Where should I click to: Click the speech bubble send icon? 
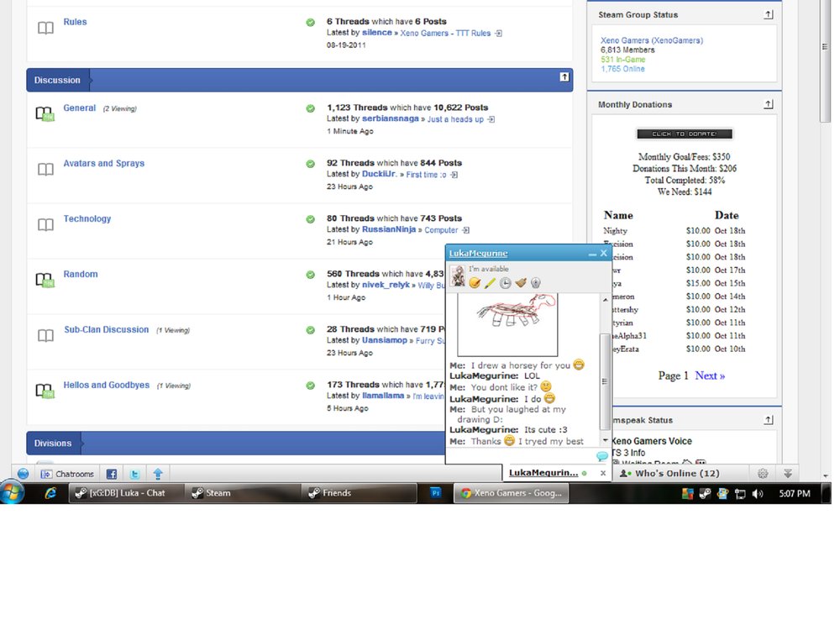[x=602, y=456]
